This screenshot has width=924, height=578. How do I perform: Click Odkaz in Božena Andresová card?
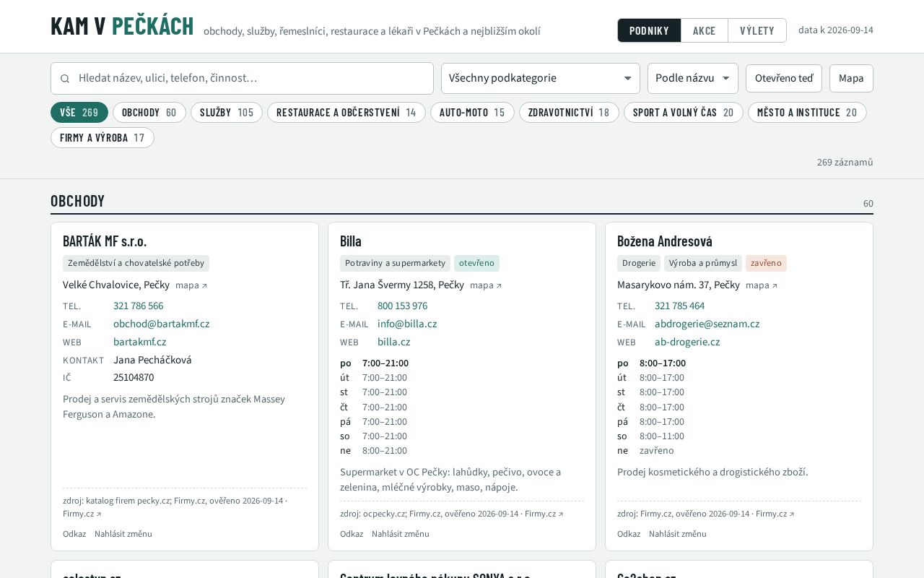[x=629, y=534]
